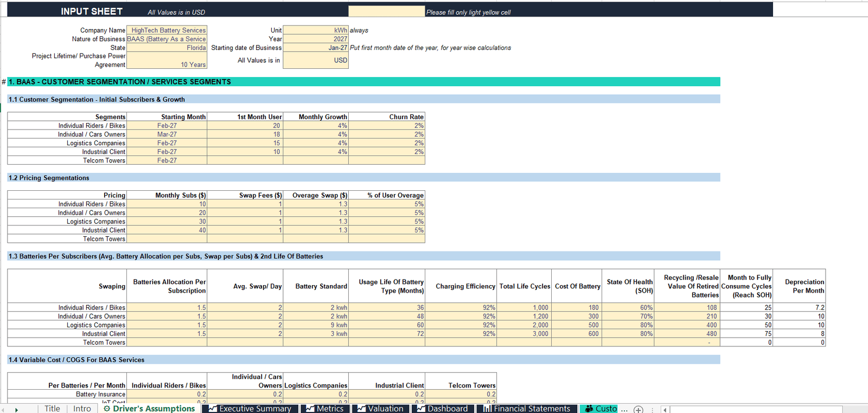Select Swap Fees ($) column header

click(x=245, y=195)
